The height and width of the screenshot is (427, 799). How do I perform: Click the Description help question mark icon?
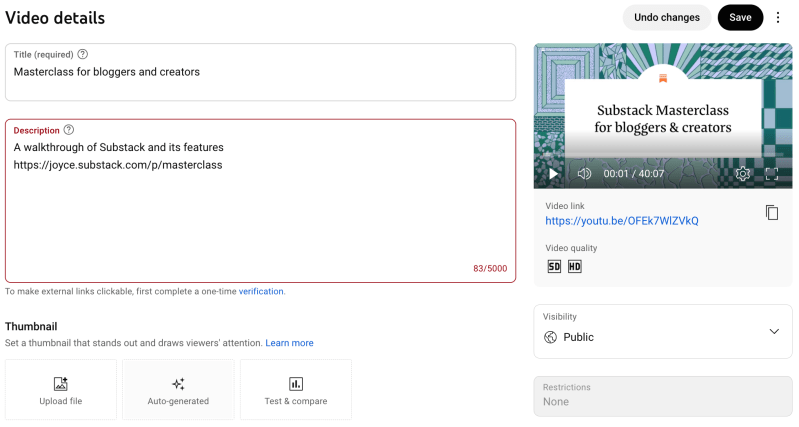click(x=69, y=130)
